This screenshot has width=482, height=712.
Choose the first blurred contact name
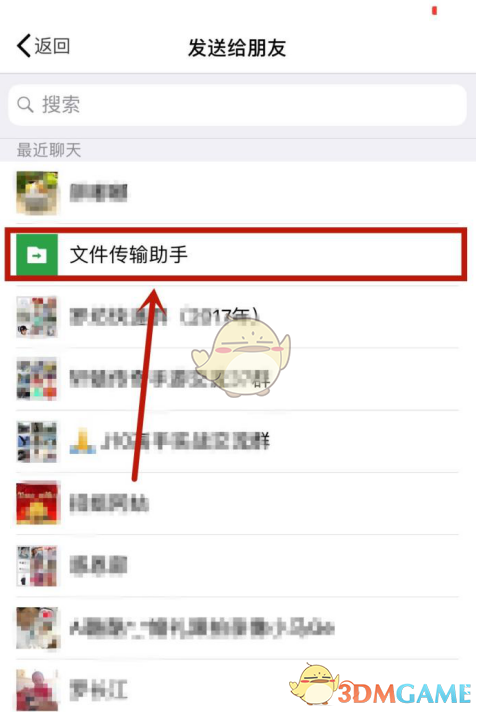tap(98, 193)
